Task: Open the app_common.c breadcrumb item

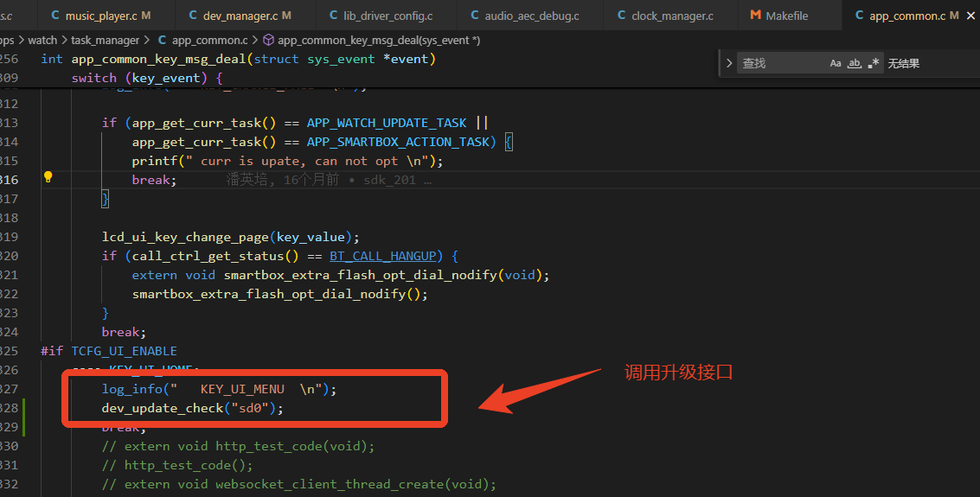Action: coord(210,40)
